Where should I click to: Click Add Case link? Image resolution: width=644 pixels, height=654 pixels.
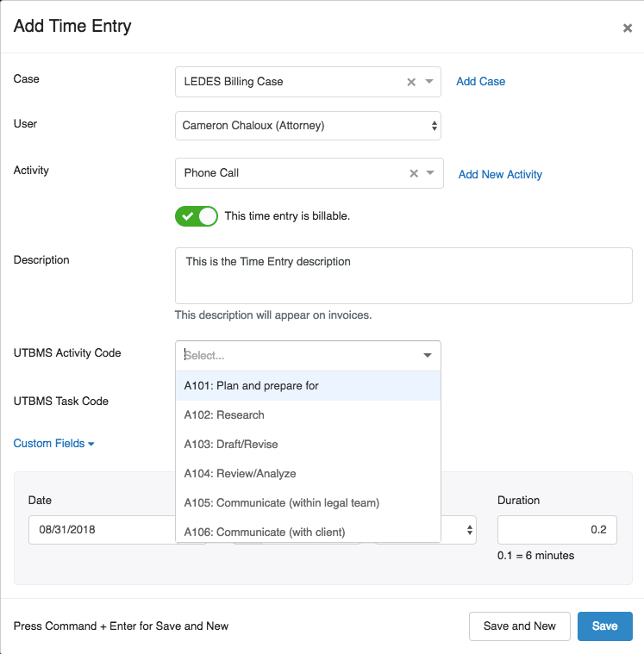[480, 81]
